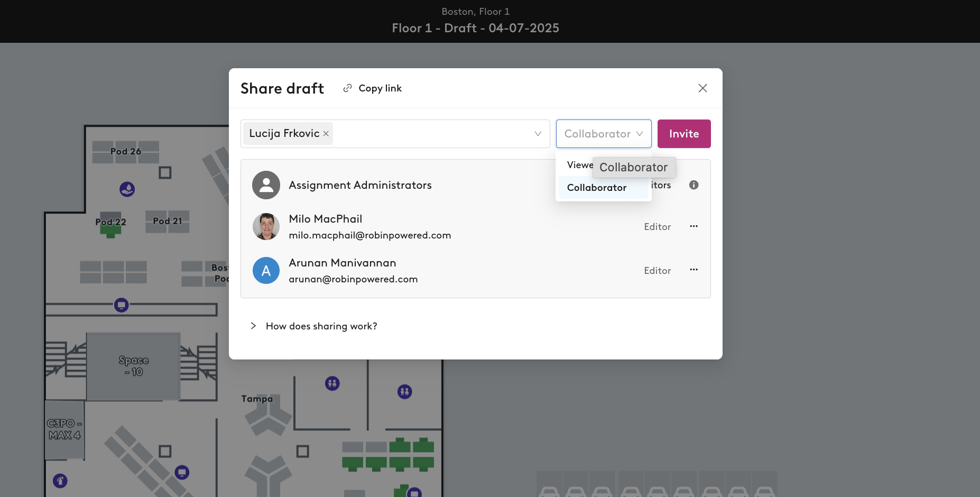Click Pod 21 on the floor map
980x497 pixels.
[168, 221]
